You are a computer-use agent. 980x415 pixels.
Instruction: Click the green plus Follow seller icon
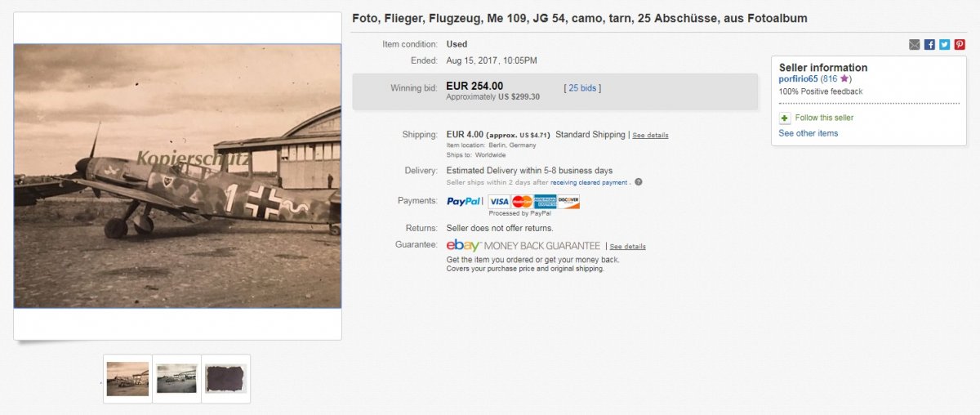(784, 118)
